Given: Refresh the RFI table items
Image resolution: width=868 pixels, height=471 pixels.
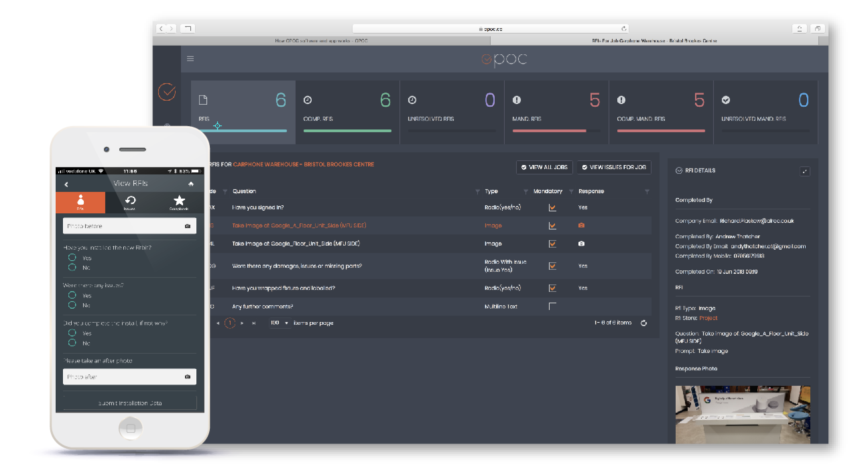Looking at the screenshot, I should point(643,323).
